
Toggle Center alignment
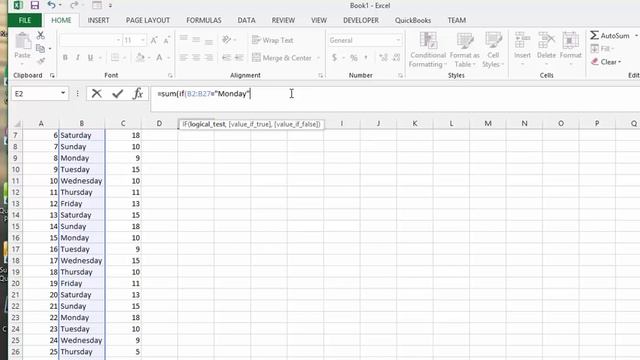click(196, 58)
